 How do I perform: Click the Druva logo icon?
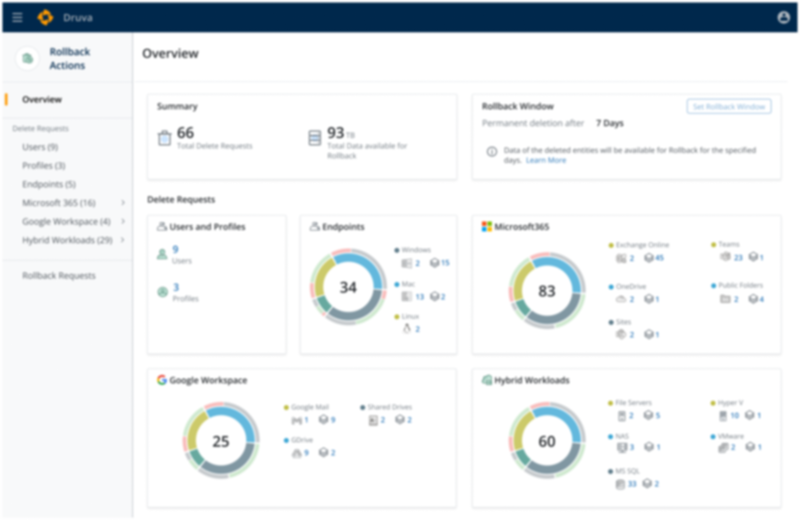[45, 17]
